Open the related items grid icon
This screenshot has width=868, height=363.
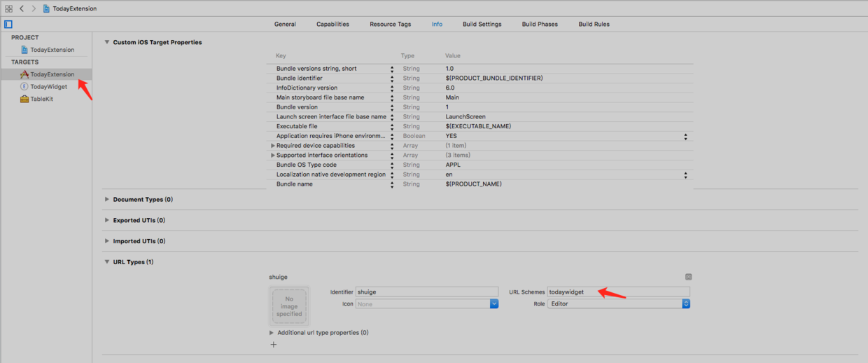(8, 8)
